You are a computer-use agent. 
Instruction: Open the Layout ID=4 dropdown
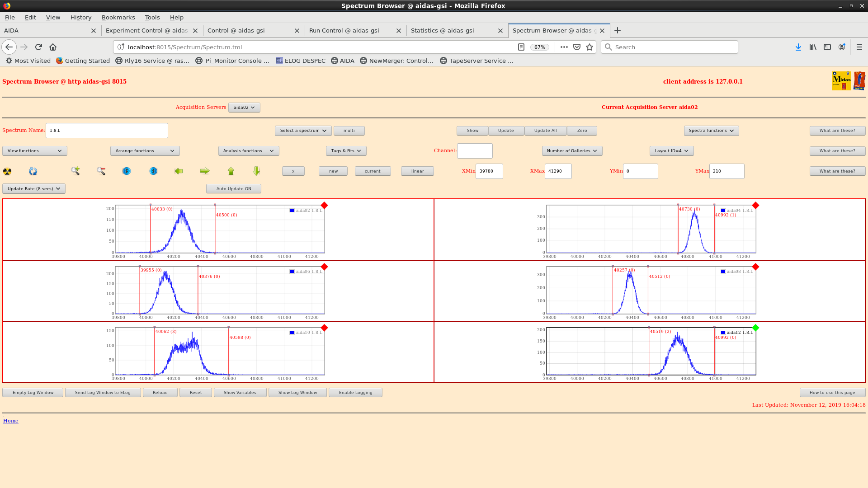(x=671, y=151)
